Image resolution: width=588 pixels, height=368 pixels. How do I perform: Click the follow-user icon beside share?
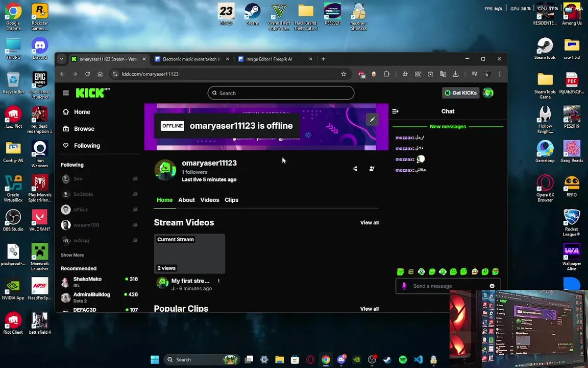click(372, 169)
